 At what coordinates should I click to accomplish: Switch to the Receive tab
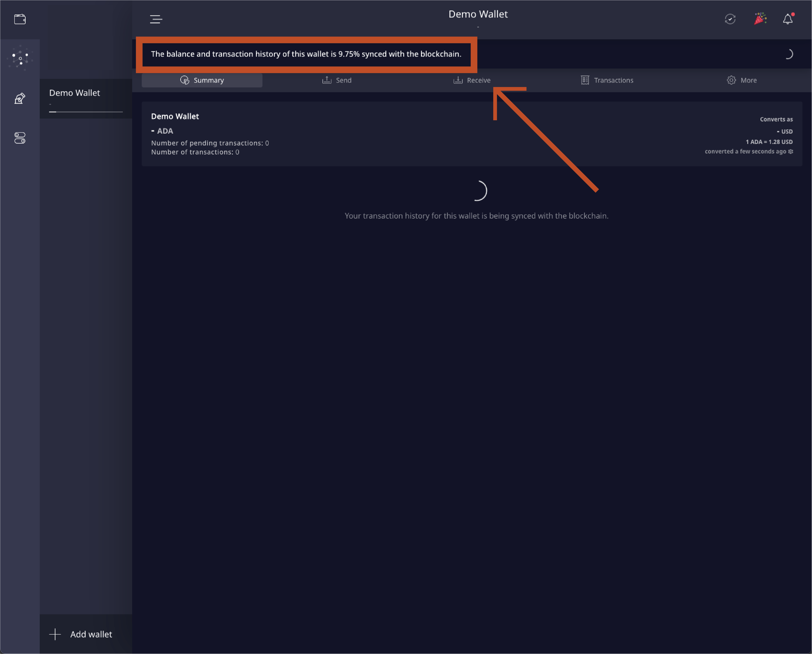click(472, 80)
